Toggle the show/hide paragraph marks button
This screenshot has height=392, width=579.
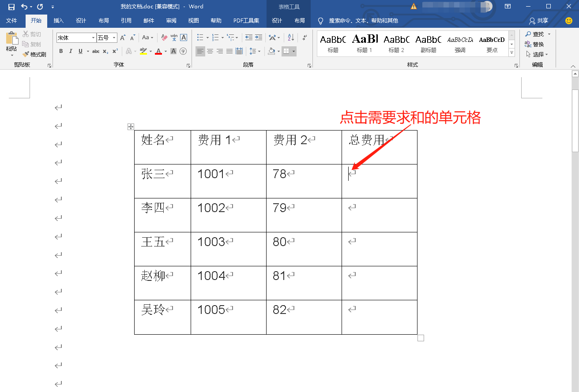pyautogui.click(x=304, y=37)
